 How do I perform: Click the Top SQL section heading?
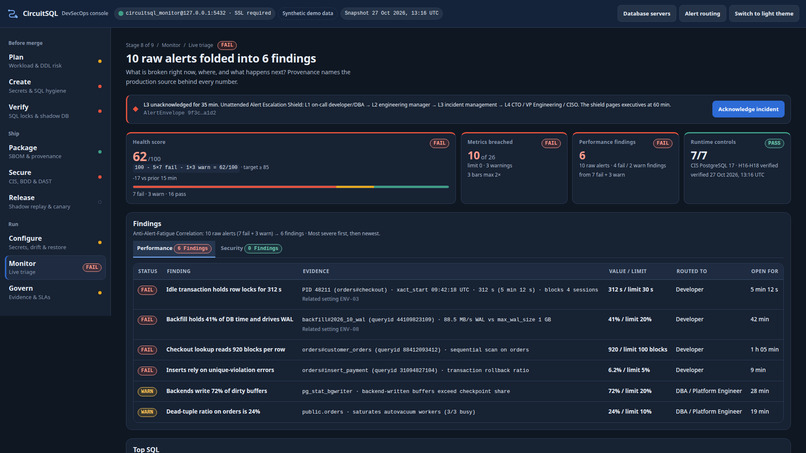coord(146,449)
